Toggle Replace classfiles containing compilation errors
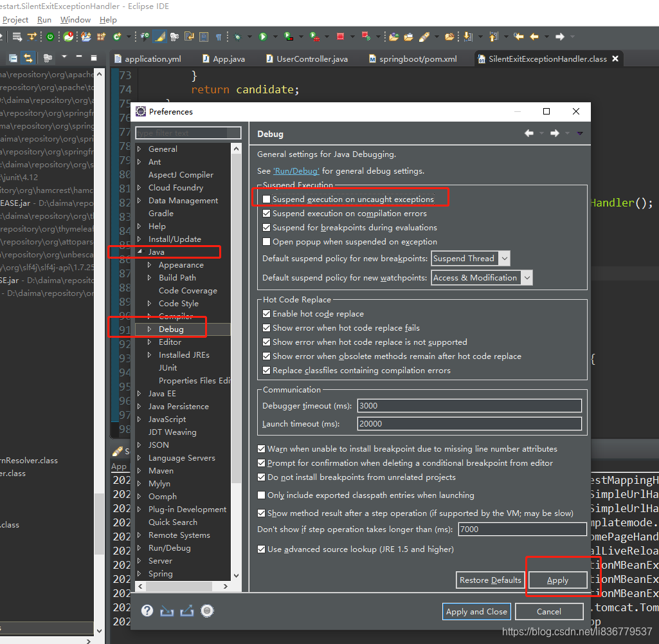659x644 pixels. 266,371
